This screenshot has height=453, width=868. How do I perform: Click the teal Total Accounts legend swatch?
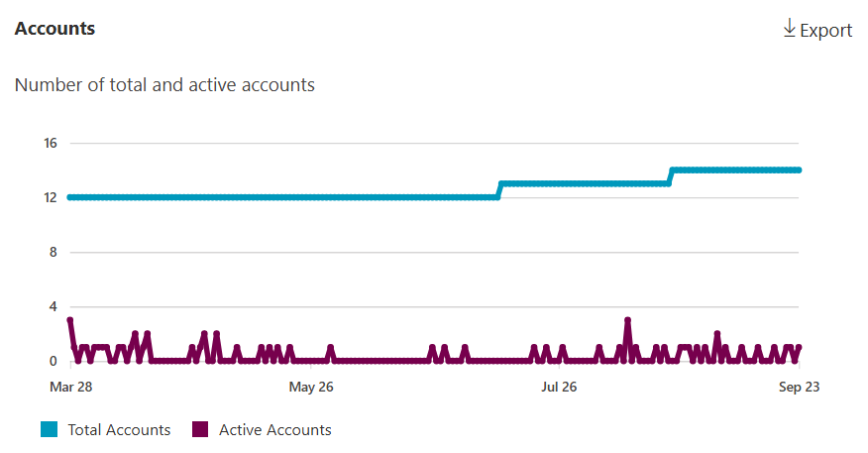(x=50, y=429)
